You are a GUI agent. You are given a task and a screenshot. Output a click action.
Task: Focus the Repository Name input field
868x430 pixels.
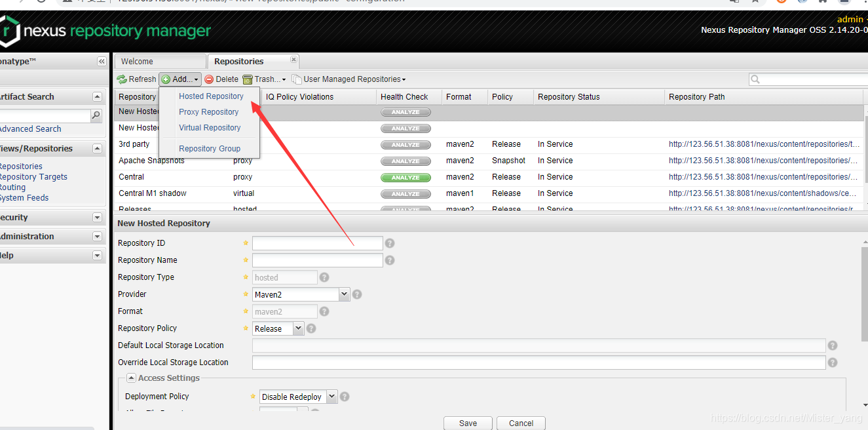(x=317, y=260)
